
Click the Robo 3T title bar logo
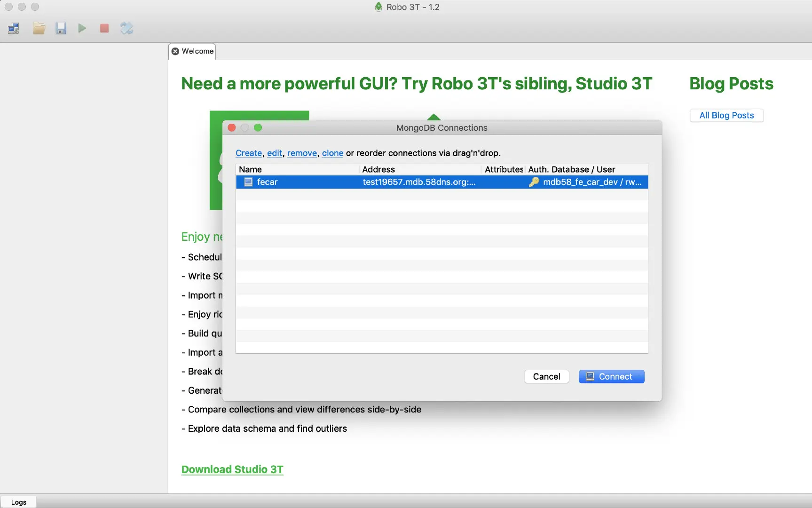pos(378,7)
